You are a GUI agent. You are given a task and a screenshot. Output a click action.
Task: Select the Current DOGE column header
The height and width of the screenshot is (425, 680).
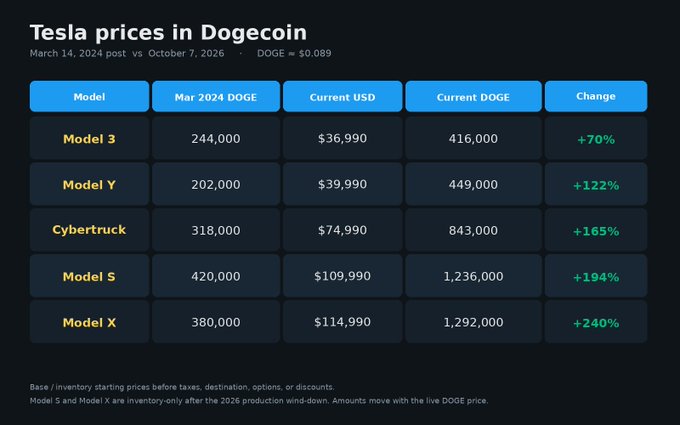pyautogui.click(x=473, y=96)
